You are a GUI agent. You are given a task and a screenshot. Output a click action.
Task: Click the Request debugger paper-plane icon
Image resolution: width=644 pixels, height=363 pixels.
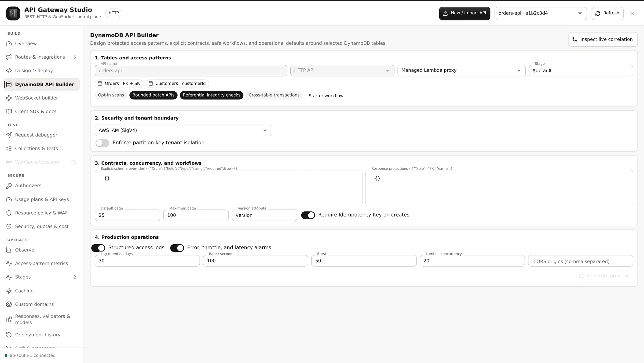[x=9, y=135]
